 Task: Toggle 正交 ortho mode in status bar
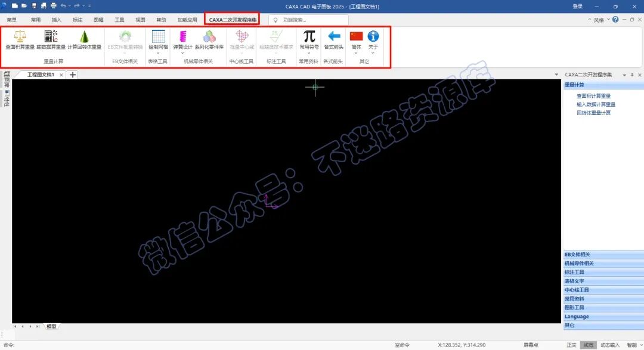coord(572,345)
